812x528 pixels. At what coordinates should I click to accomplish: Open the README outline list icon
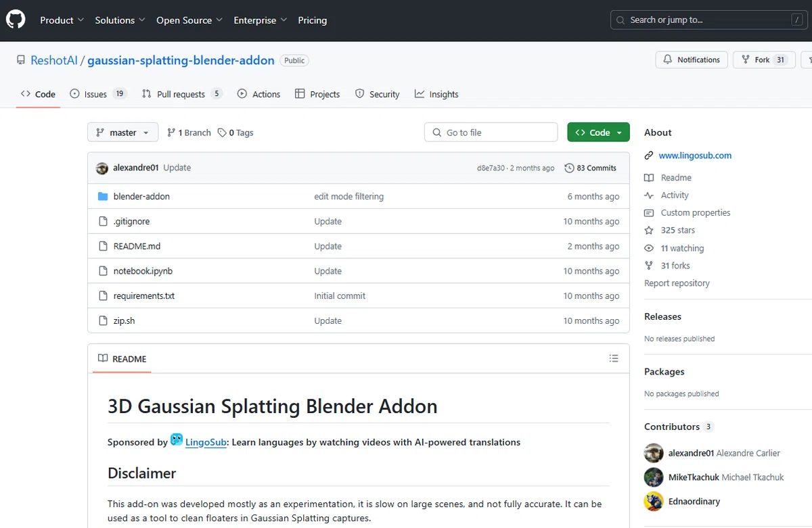click(x=614, y=358)
